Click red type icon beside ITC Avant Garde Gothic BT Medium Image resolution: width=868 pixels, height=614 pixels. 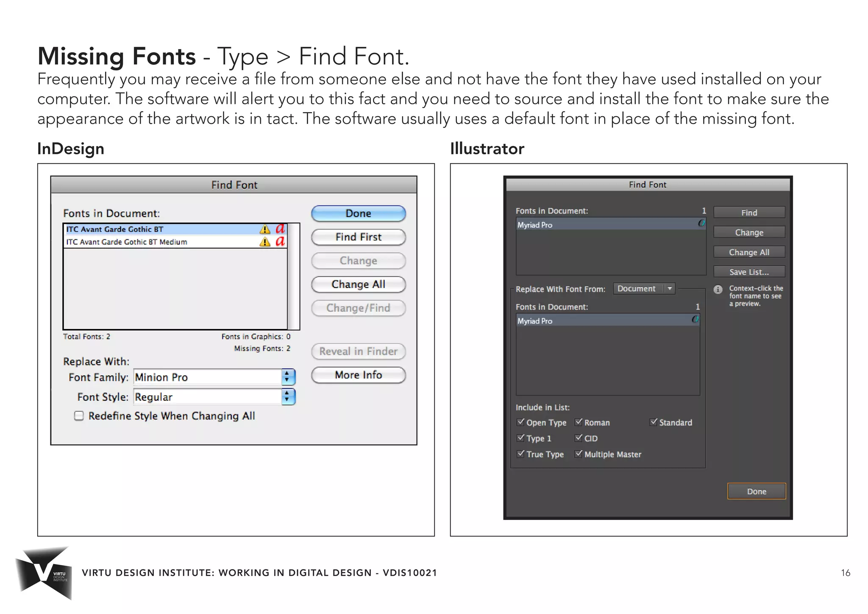(x=280, y=242)
